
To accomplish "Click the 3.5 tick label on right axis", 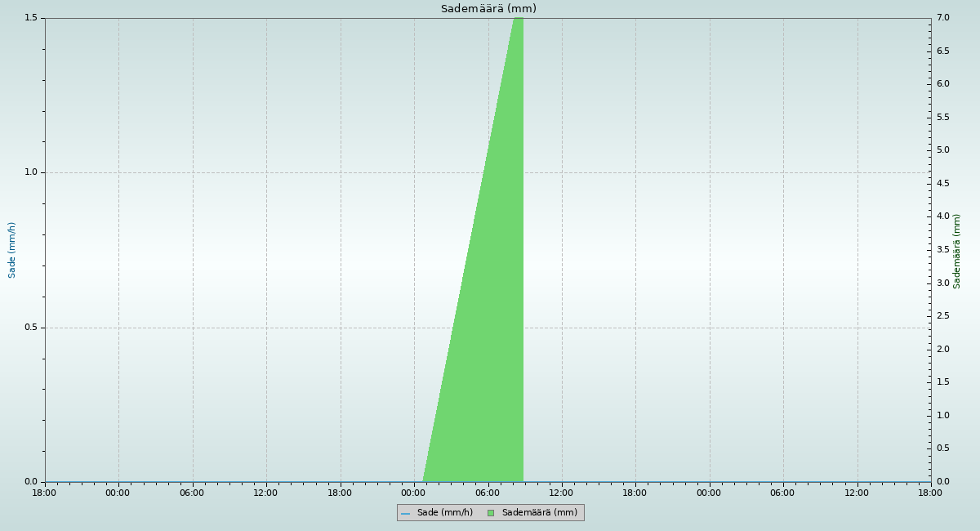I will pyautogui.click(x=942, y=250).
